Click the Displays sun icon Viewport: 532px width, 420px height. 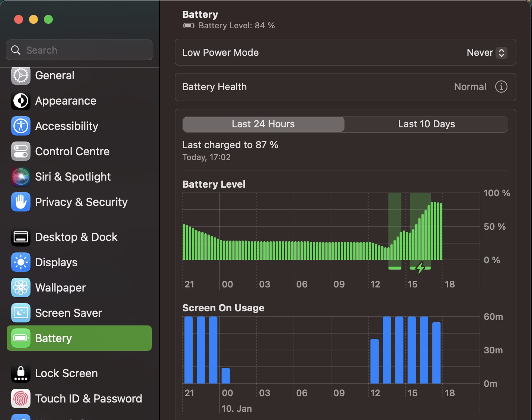(x=21, y=262)
